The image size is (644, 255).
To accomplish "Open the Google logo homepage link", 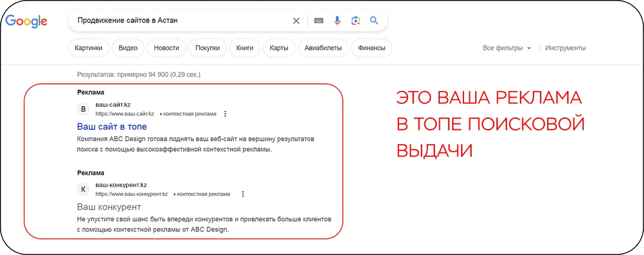I will point(27,21).
